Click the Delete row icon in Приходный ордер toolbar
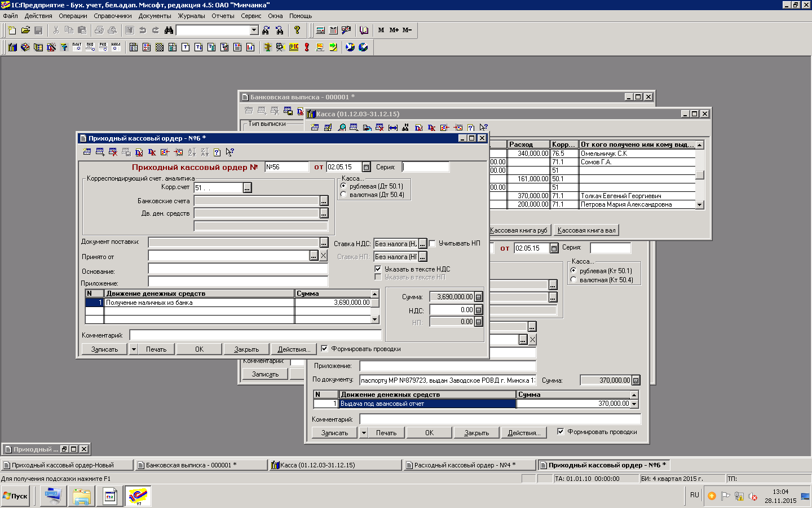The height and width of the screenshot is (508, 812). click(x=113, y=152)
